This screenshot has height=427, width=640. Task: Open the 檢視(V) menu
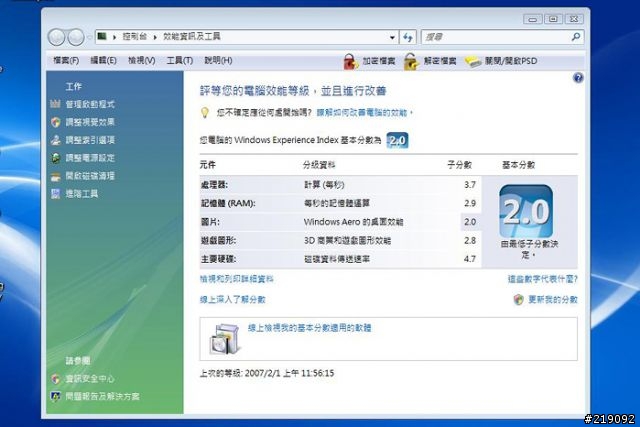141,60
